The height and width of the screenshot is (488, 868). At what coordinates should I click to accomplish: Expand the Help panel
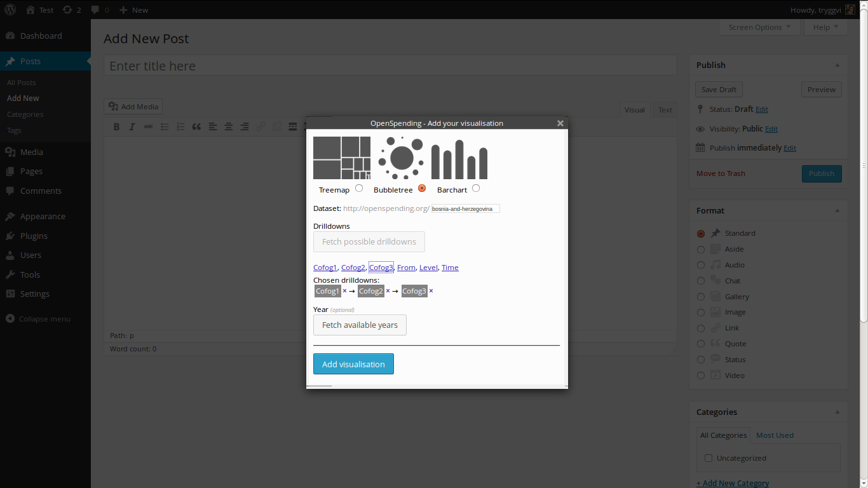click(x=825, y=27)
